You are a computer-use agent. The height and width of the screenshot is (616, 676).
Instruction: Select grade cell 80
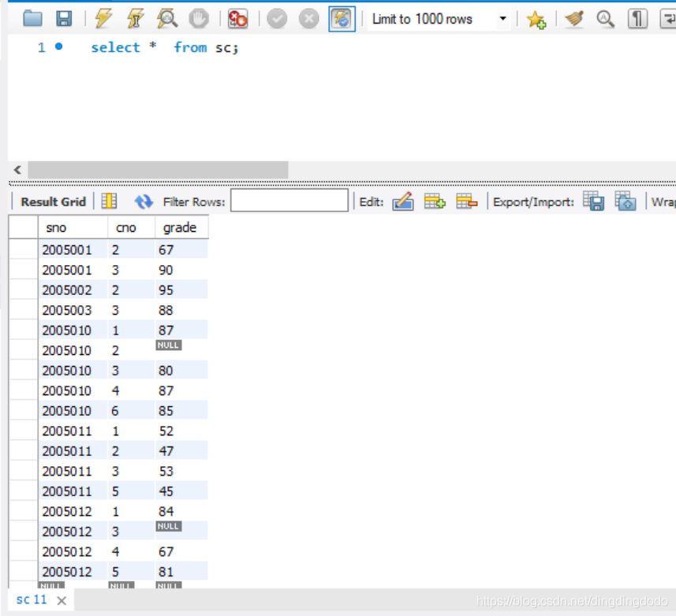tap(181, 370)
